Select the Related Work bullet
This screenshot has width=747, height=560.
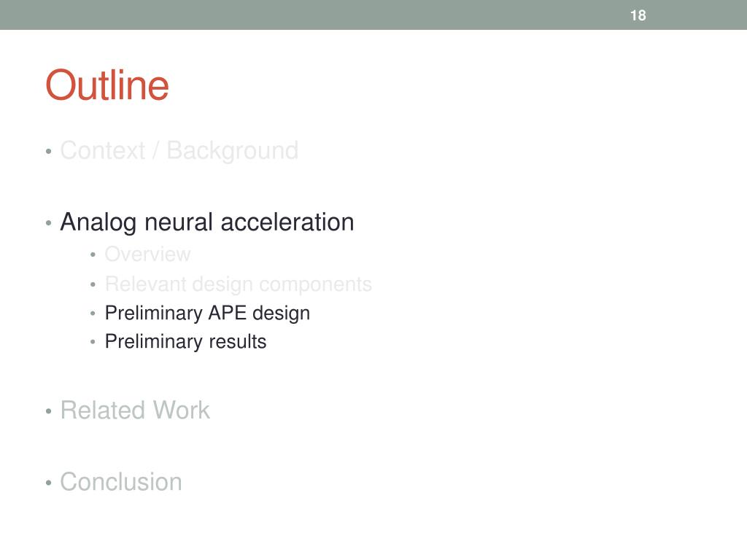pos(135,410)
